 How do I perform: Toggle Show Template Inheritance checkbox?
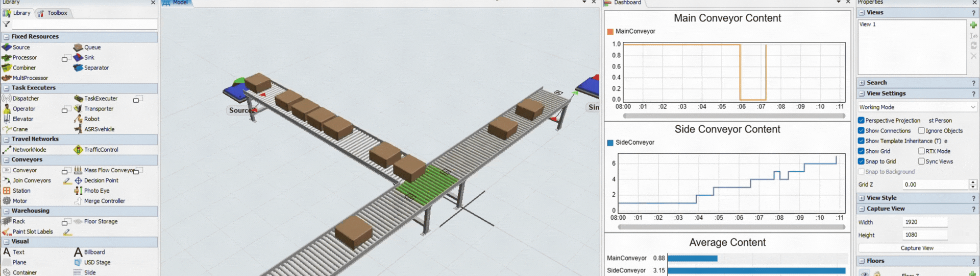click(861, 141)
